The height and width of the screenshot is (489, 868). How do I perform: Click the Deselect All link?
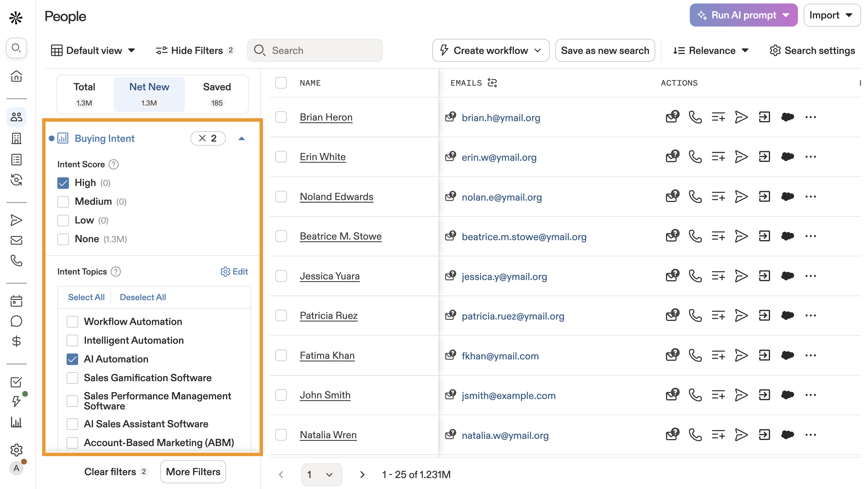(142, 297)
